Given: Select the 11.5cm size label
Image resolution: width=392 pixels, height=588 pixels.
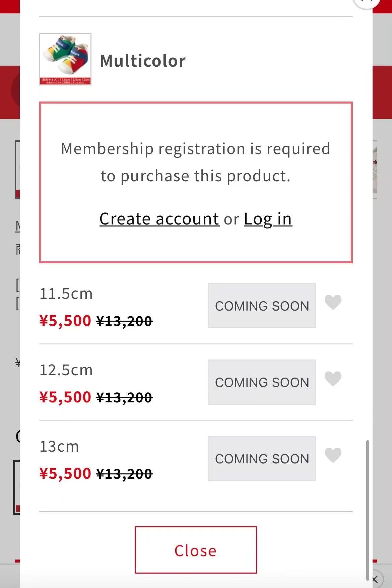Looking at the screenshot, I should pos(66,294).
